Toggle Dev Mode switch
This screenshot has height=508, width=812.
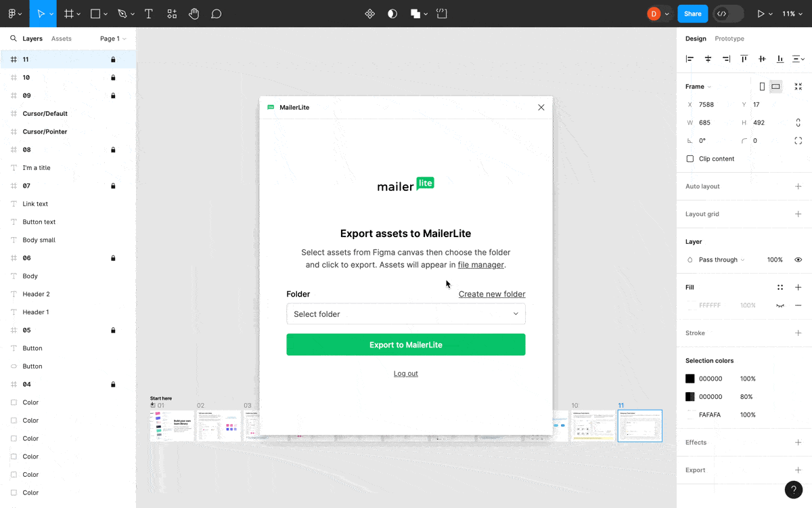729,14
